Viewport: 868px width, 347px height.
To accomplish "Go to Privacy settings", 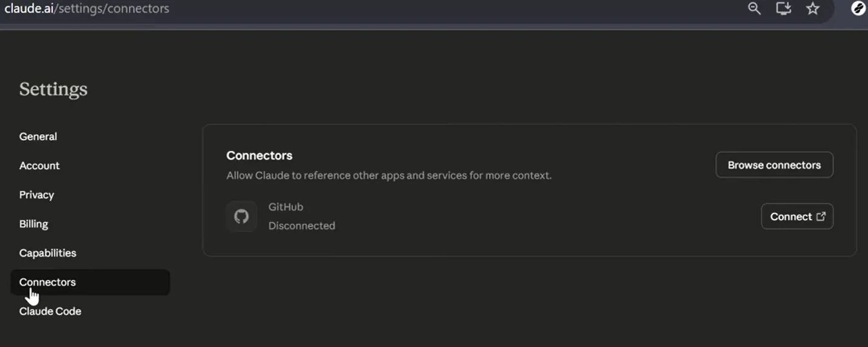I will (x=36, y=195).
